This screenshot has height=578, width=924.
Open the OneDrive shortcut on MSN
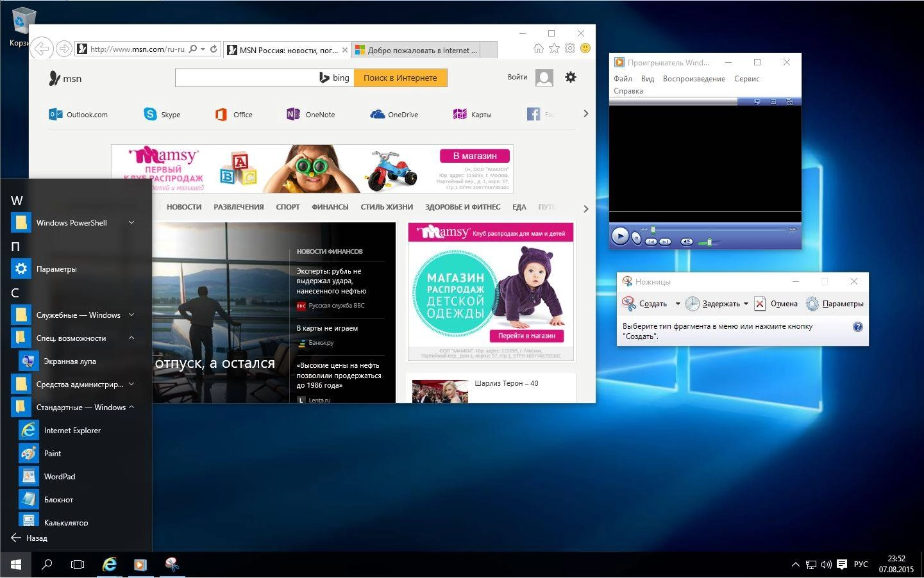[x=394, y=115]
